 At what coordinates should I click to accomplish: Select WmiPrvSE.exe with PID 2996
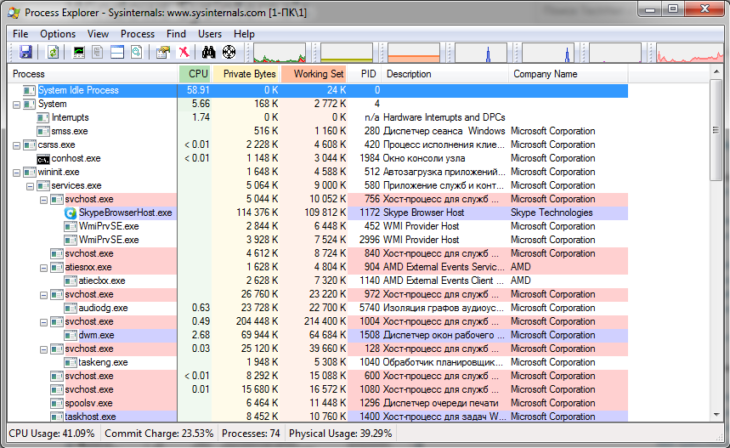tap(108, 240)
